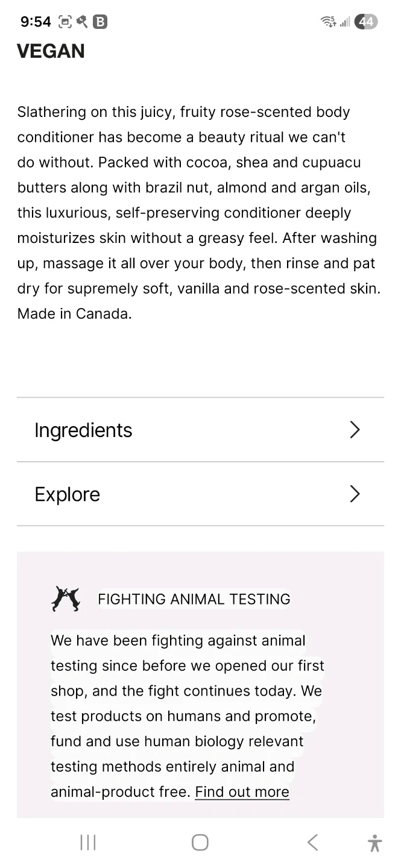Tap the screen capture notification icon
Screen dimensions: 401x868
coord(65,22)
